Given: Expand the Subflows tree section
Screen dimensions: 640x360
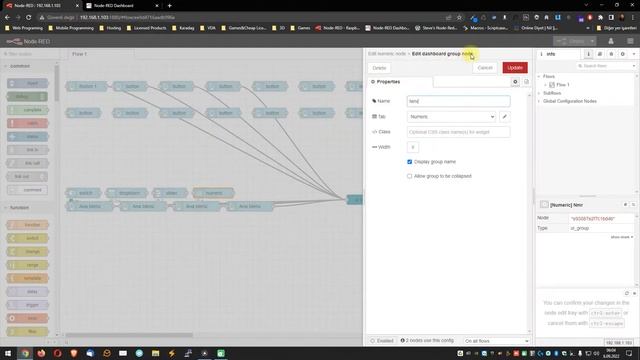Looking at the screenshot, I should (539, 93).
